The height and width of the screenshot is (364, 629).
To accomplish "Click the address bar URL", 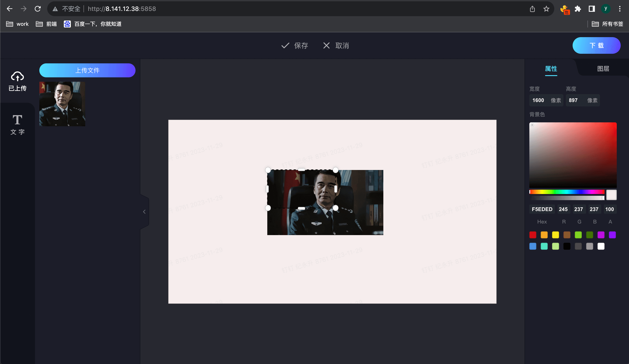I will 122,9.
